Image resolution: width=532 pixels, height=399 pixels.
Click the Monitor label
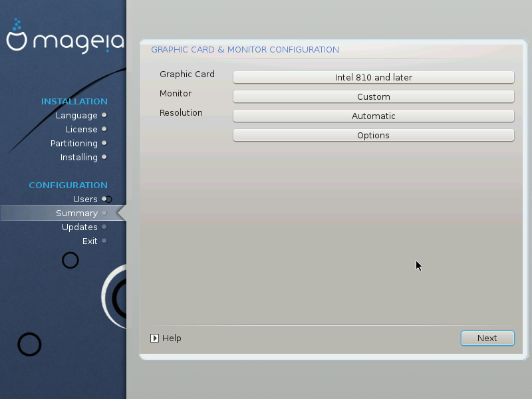pos(176,93)
